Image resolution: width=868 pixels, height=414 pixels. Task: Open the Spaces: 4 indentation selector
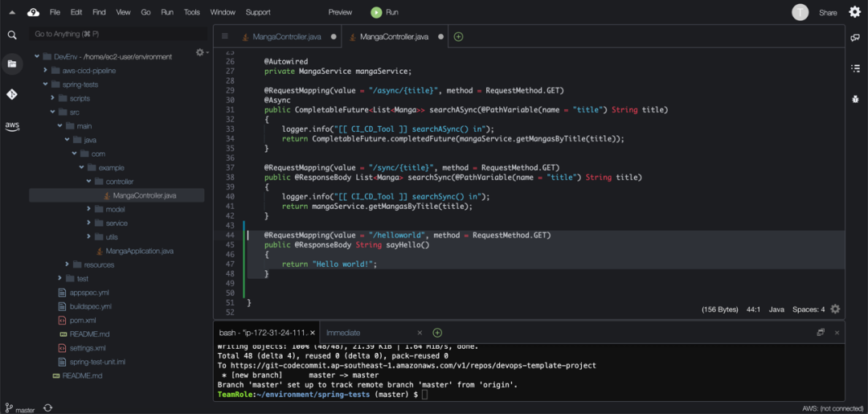pyautogui.click(x=809, y=309)
